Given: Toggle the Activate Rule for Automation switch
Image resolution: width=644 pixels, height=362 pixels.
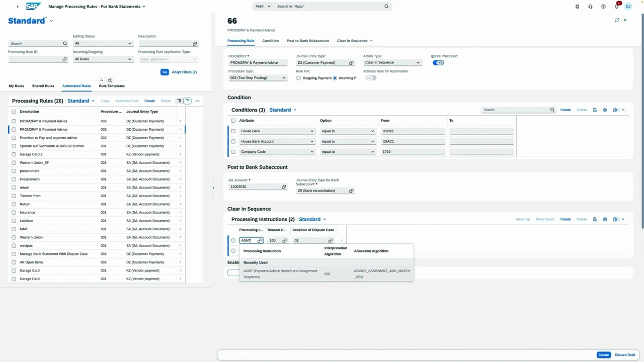Looking at the screenshot, I should pyautogui.click(x=370, y=78).
